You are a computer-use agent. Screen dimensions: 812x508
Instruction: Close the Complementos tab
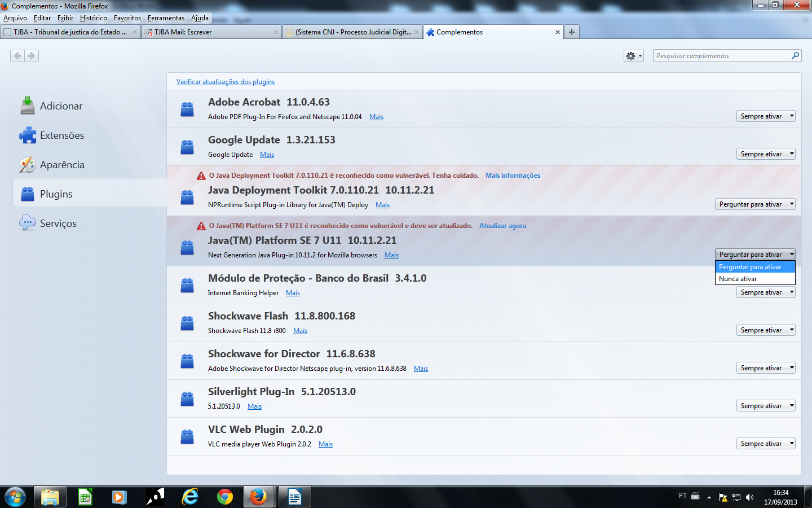coord(558,32)
